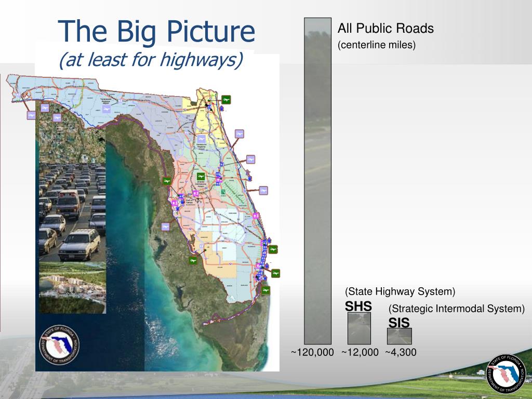Click the green airport icon near Fort Myers
The height and width of the screenshot is (399, 532).
[193, 261]
